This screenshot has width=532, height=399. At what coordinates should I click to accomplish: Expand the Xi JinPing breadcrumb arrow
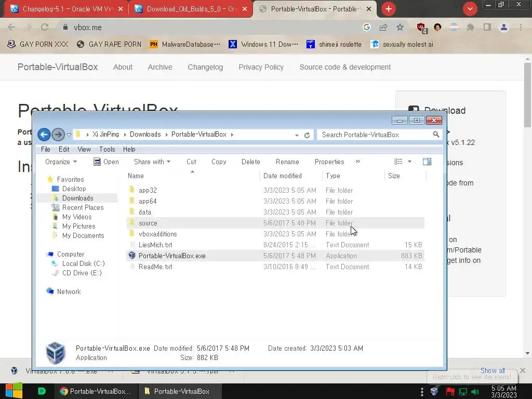pos(125,135)
